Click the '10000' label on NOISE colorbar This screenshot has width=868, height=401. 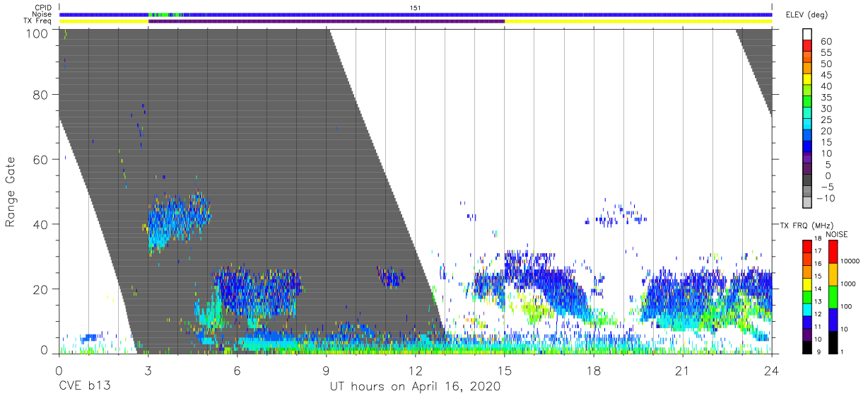pyautogui.click(x=850, y=261)
